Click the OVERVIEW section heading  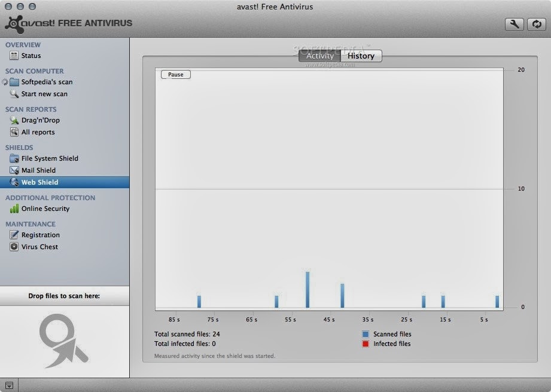pos(23,45)
